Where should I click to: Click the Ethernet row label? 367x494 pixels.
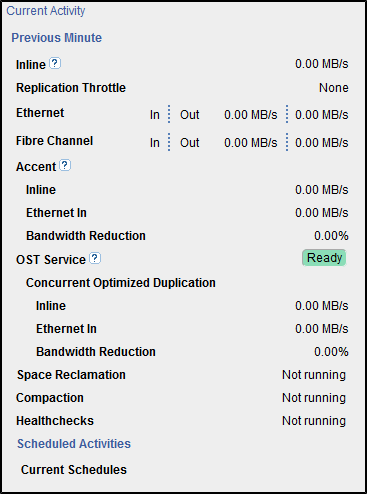(40, 113)
